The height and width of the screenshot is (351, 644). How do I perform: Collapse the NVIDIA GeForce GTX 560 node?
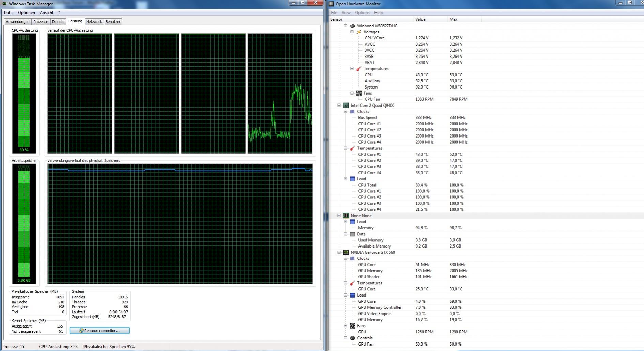339,253
